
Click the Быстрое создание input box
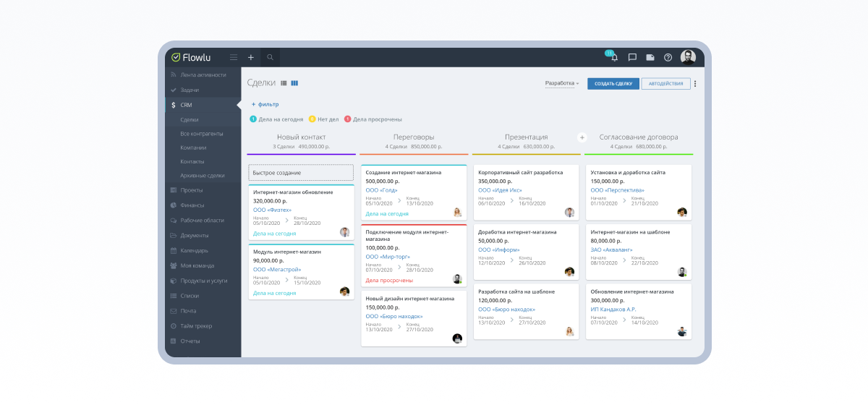pyautogui.click(x=302, y=173)
